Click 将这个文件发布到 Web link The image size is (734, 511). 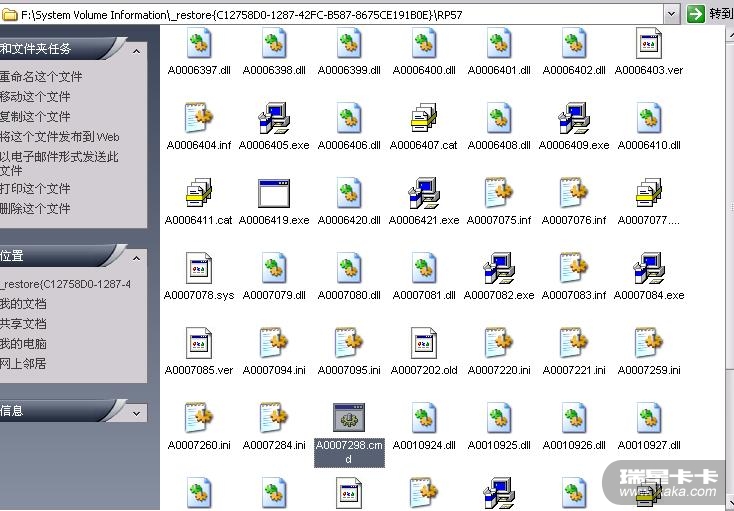pos(60,137)
